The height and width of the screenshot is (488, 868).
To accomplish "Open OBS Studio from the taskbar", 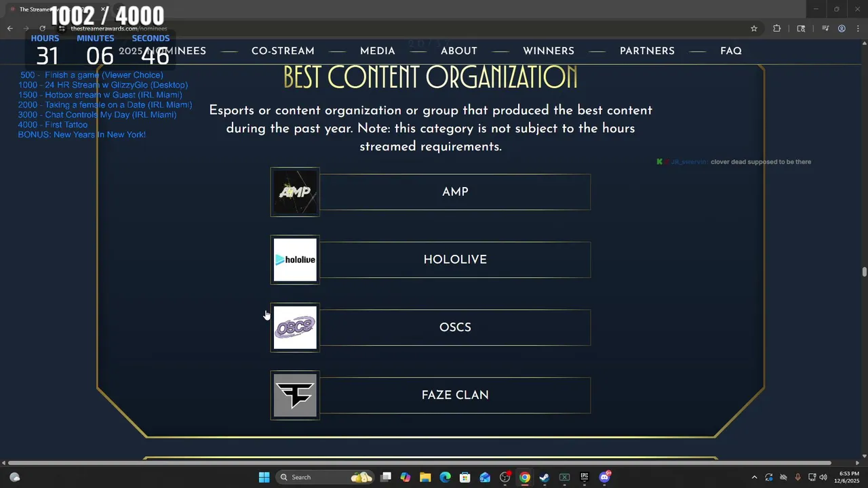I will (505, 477).
